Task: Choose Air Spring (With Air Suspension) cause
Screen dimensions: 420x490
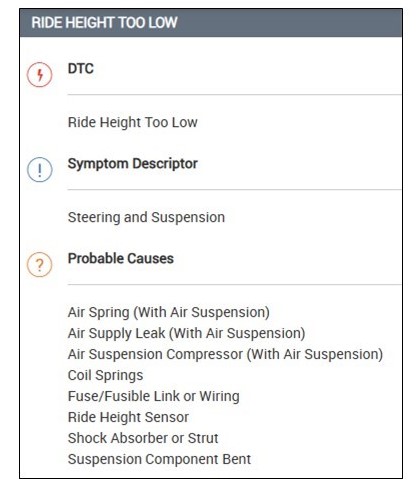Action: tap(169, 313)
